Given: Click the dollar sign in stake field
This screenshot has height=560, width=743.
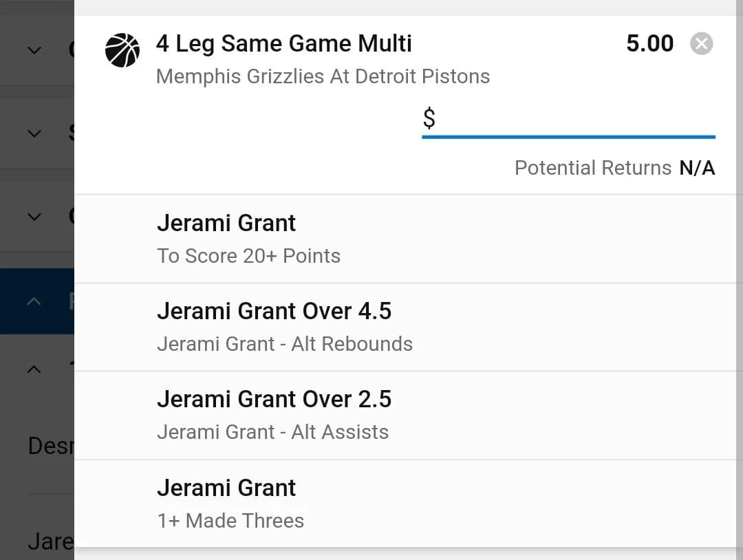Looking at the screenshot, I should pos(429,118).
